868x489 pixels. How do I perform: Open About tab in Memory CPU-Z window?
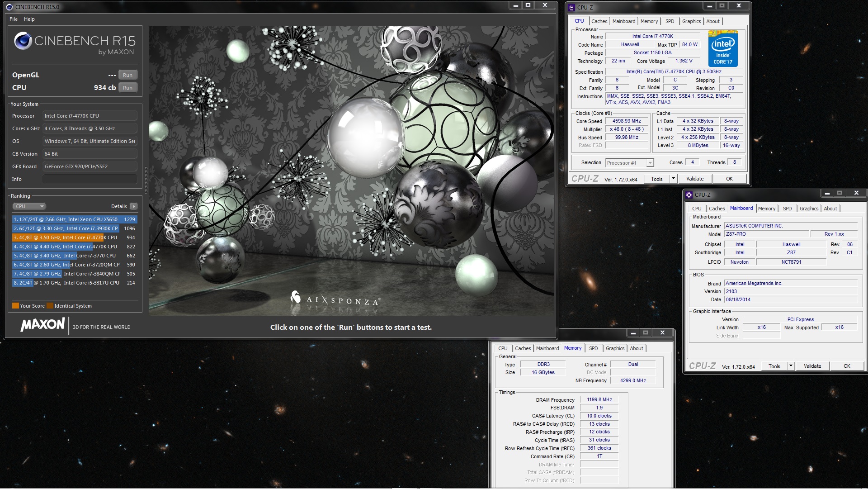(x=637, y=348)
